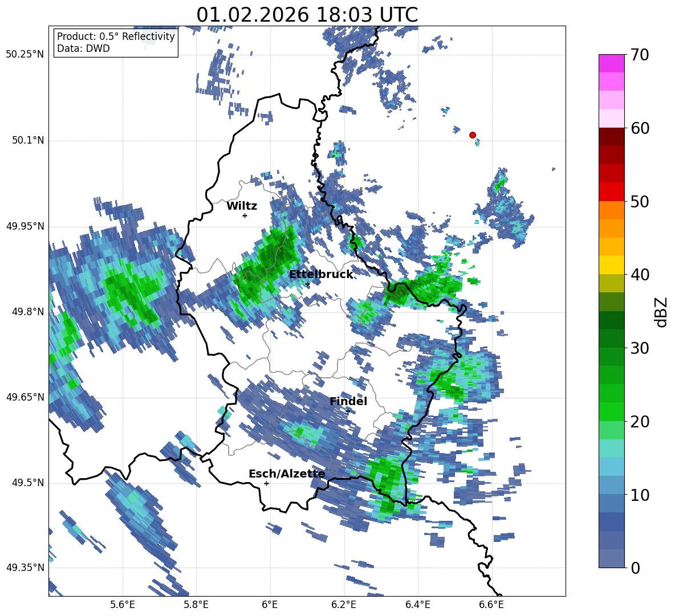Screen dimensions: 675x616
Task: Click the Product: 0.5° Reflectivity text
Action: pyautogui.click(x=116, y=36)
